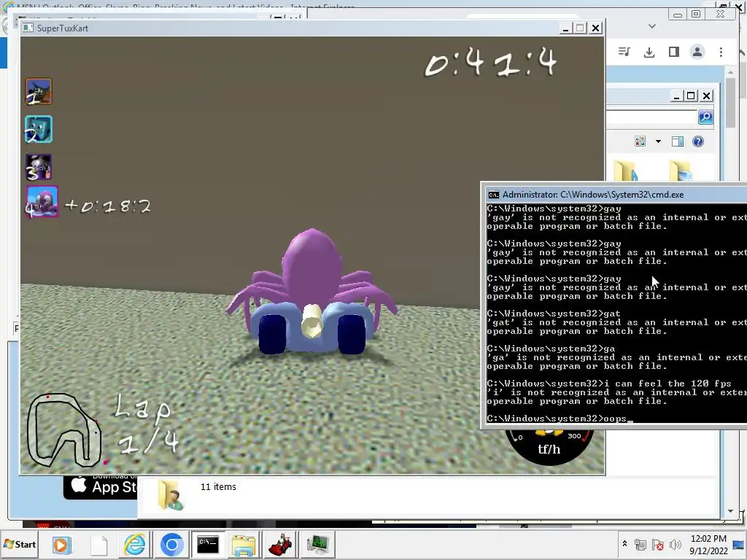Viewport: 747px width, 560px height.
Task: Click the 'i can feel the 120 fps' line
Action: 609,384
